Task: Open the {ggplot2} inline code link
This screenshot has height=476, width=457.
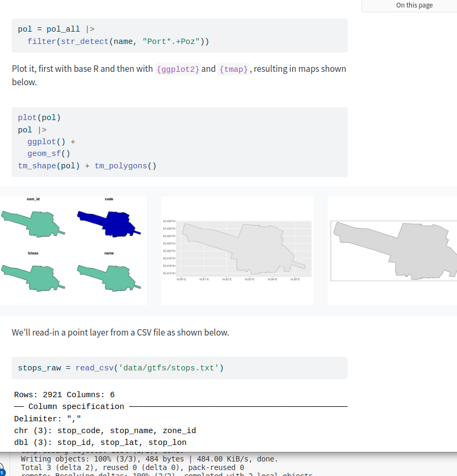Action: (x=178, y=69)
